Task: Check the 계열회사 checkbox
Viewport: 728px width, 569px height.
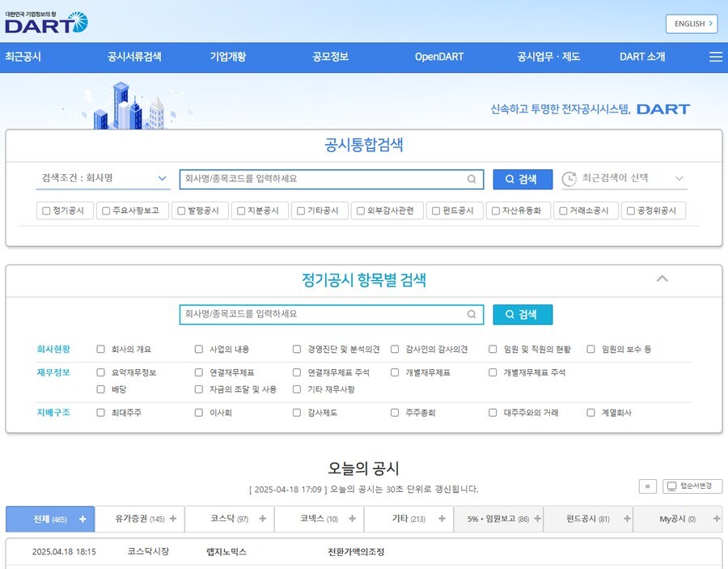Action: [x=590, y=412]
